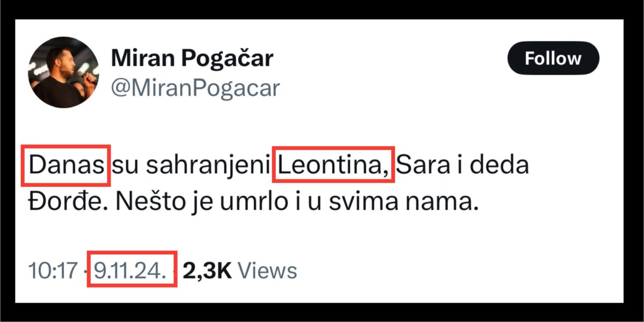This screenshot has width=644, height=322.
Task: Select the highlighted name Leontina
Action: (x=334, y=165)
